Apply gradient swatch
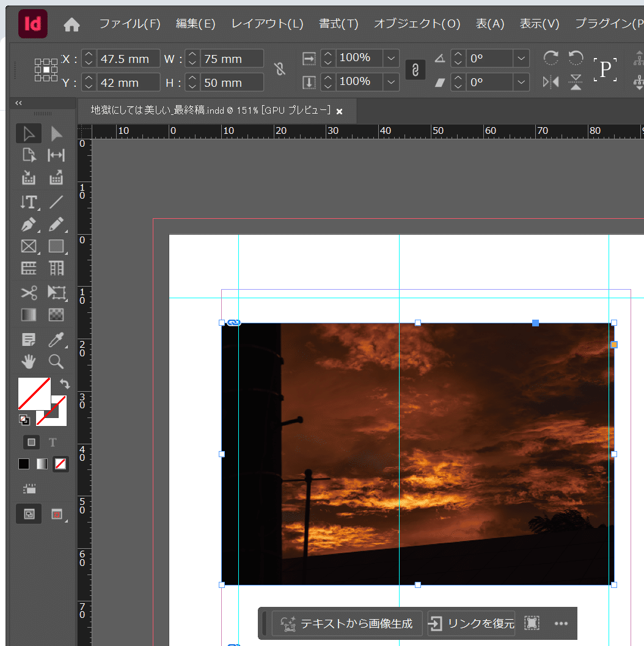 42,464
